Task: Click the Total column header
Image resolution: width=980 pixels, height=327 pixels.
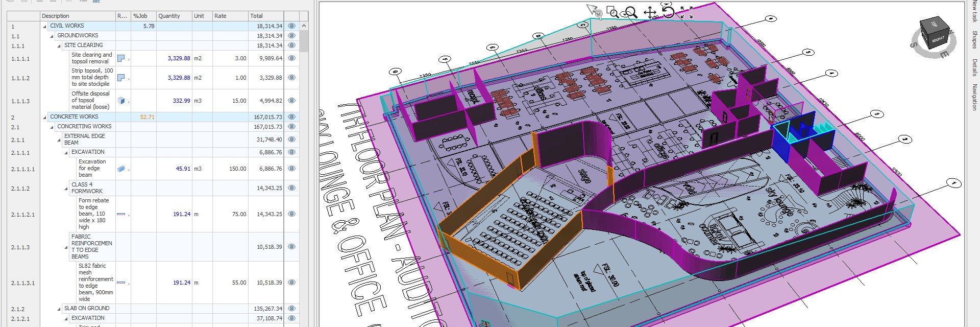Action: 266,16
